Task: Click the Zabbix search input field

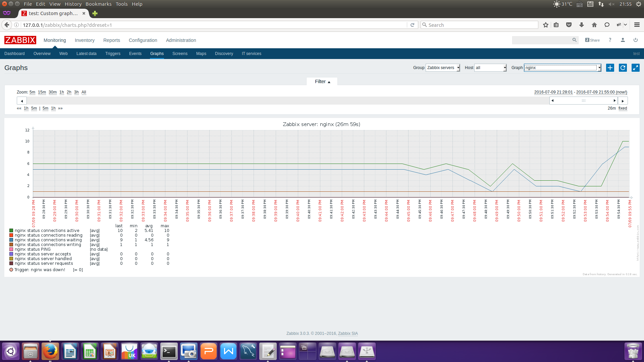Action: (542, 40)
